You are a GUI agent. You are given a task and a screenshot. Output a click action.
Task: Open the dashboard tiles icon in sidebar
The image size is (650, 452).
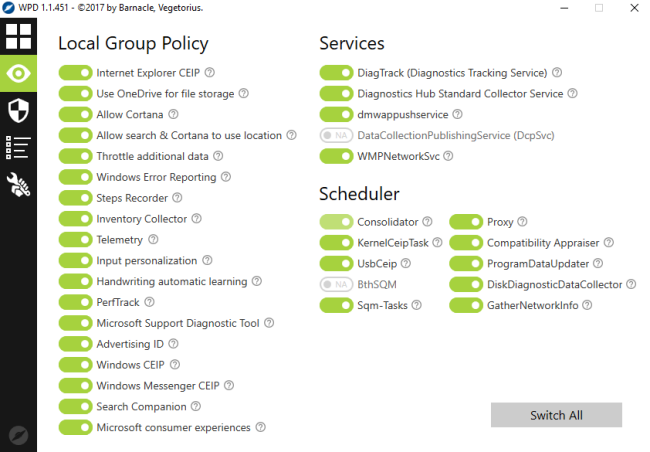point(18,36)
